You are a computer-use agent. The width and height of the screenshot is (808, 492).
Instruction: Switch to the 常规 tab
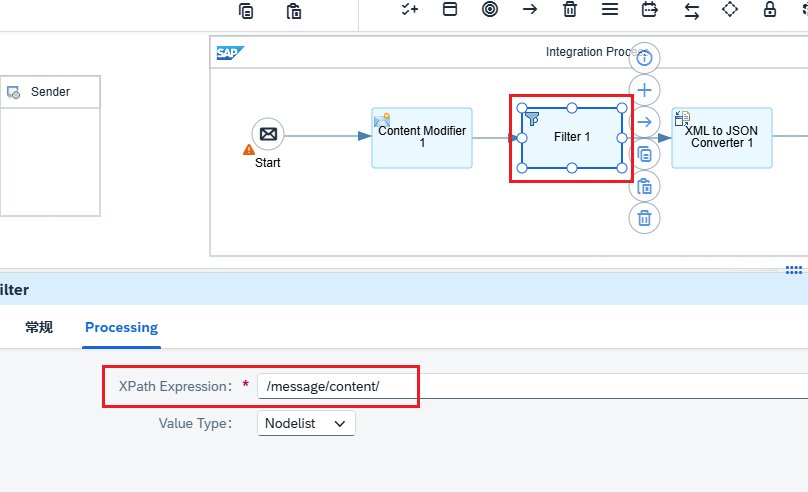coord(39,327)
